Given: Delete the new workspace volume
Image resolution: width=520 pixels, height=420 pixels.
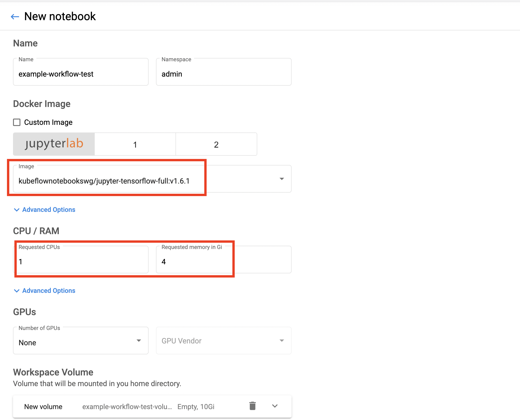Looking at the screenshot, I should coord(252,406).
